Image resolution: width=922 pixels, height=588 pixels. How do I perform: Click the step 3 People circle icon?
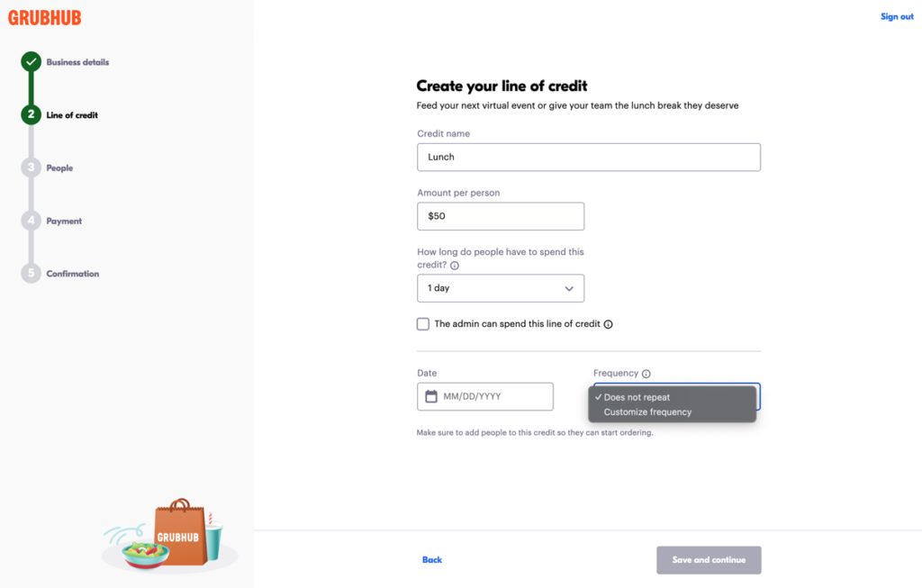[x=32, y=167]
